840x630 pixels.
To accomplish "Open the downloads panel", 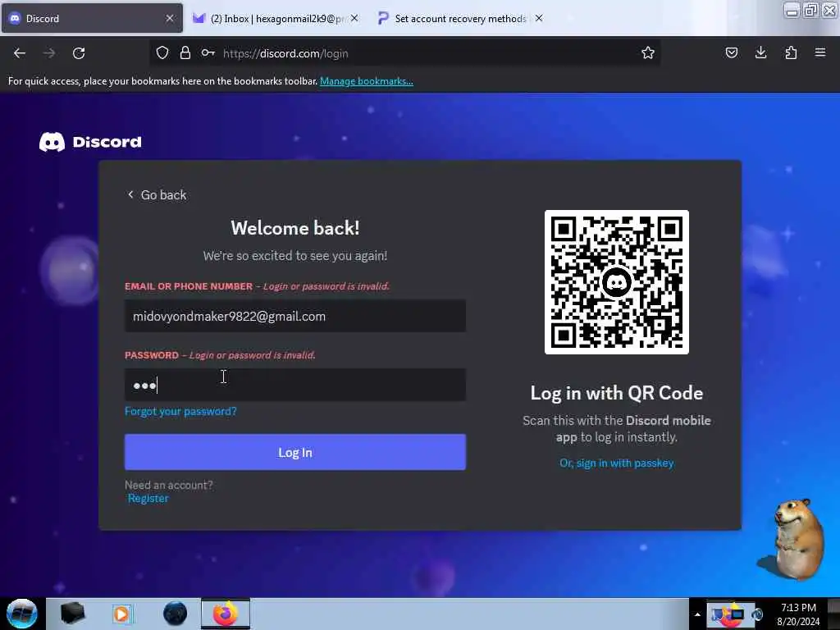I will [x=760, y=52].
